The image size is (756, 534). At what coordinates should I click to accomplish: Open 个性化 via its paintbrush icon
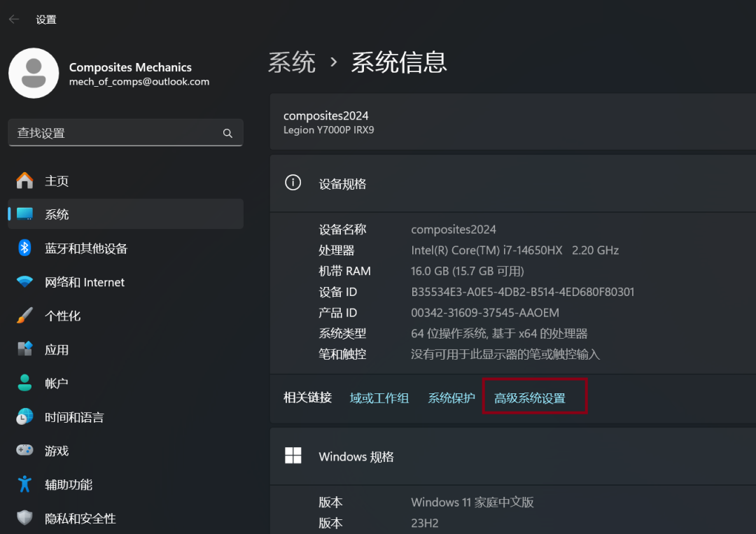tap(26, 316)
